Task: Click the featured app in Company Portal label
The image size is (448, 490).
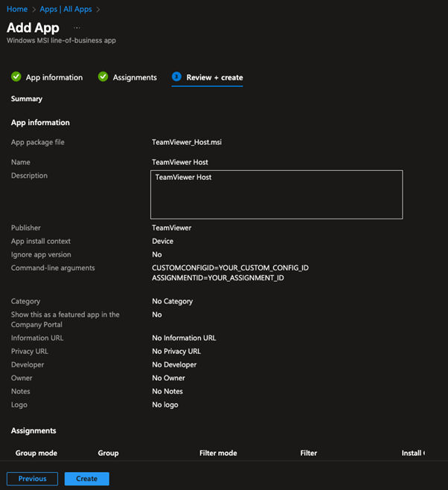Action: pyautogui.click(x=65, y=320)
